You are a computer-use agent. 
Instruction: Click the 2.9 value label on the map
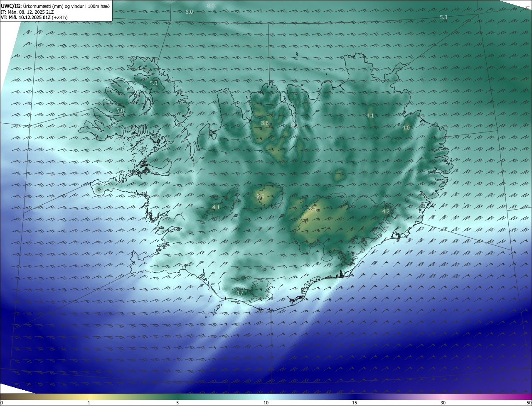pyautogui.click(x=261, y=196)
